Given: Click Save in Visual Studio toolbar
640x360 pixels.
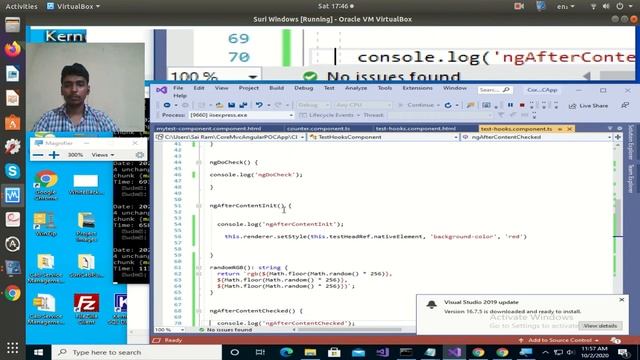Looking at the screenshot, I should pyautogui.click(x=231, y=105).
